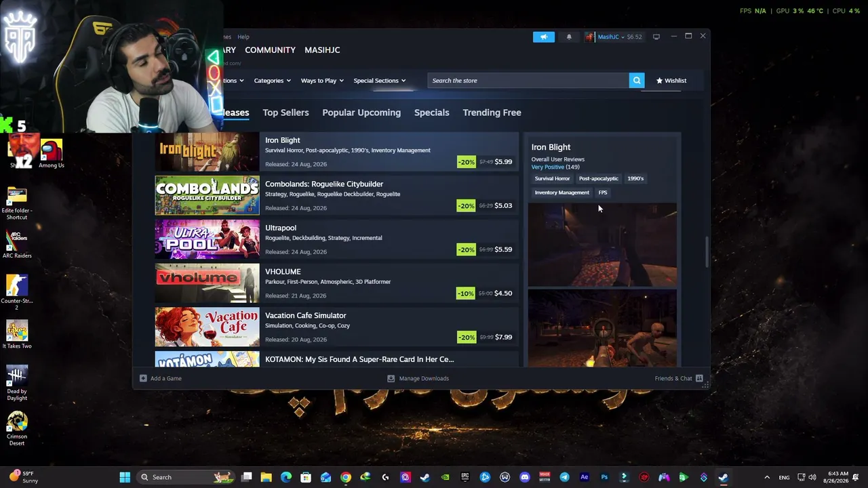868x488 pixels.
Task: Select the Dead by Daylight desktop icon
Action: 17,383
